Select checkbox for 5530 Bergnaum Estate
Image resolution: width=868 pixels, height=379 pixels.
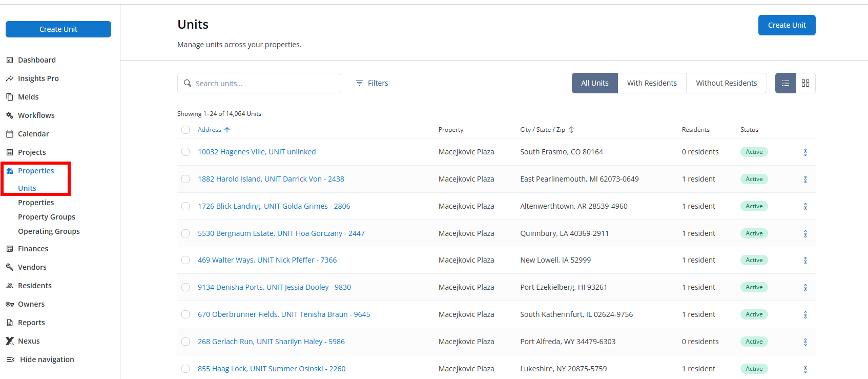[x=185, y=233]
